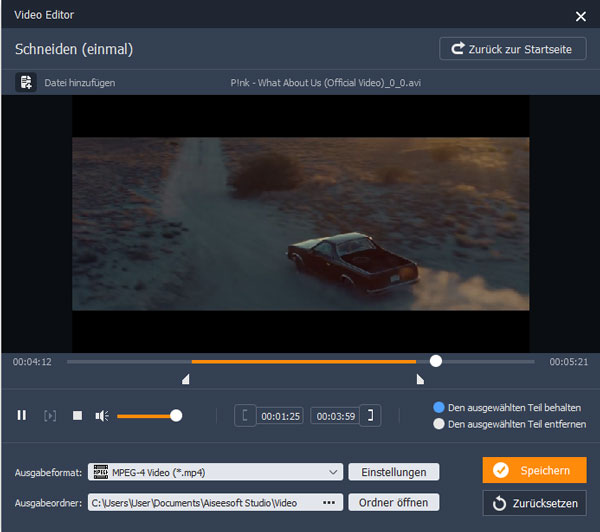Click the Einstellungen button
The image size is (600, 532).
click(394, 472)
